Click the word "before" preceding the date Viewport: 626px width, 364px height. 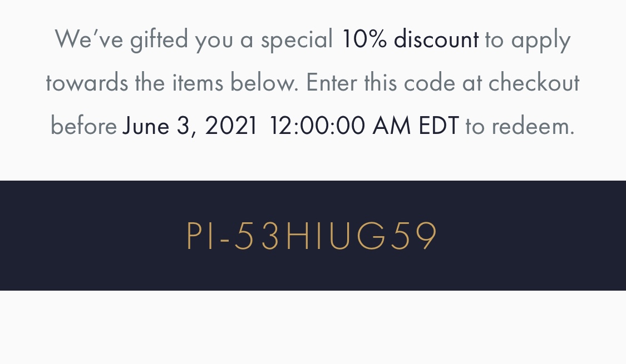(x=83, y=126)
